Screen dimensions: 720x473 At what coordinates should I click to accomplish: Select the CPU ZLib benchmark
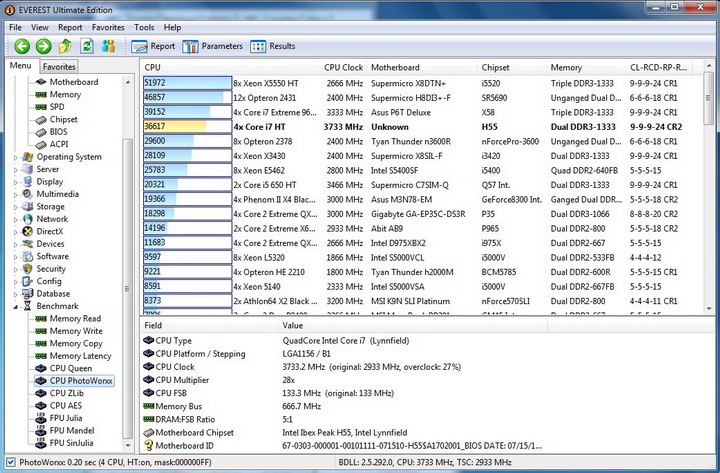(x=60, y=393)
